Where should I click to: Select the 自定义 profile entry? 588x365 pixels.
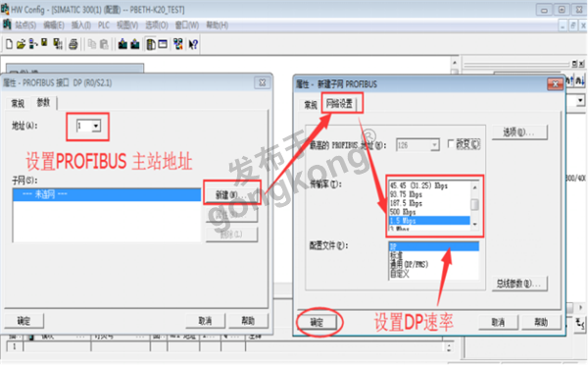click(434, 274)
